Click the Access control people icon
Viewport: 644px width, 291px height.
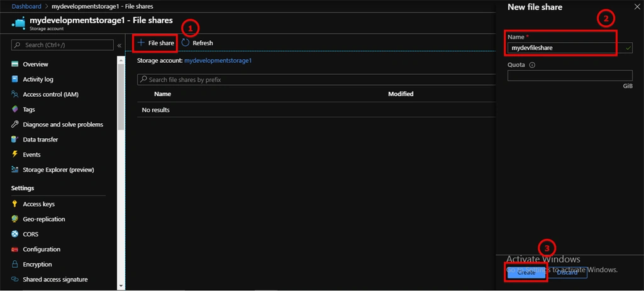[15, 94]
